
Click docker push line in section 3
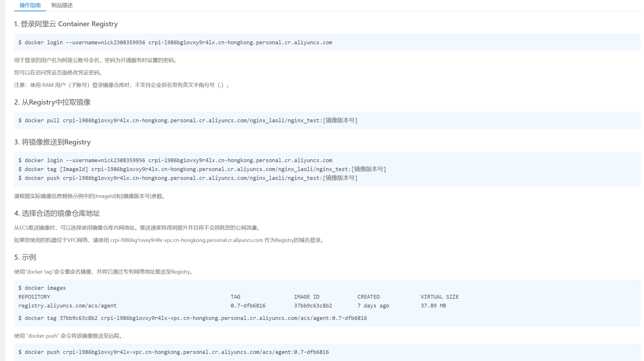[x=188, y=178]
